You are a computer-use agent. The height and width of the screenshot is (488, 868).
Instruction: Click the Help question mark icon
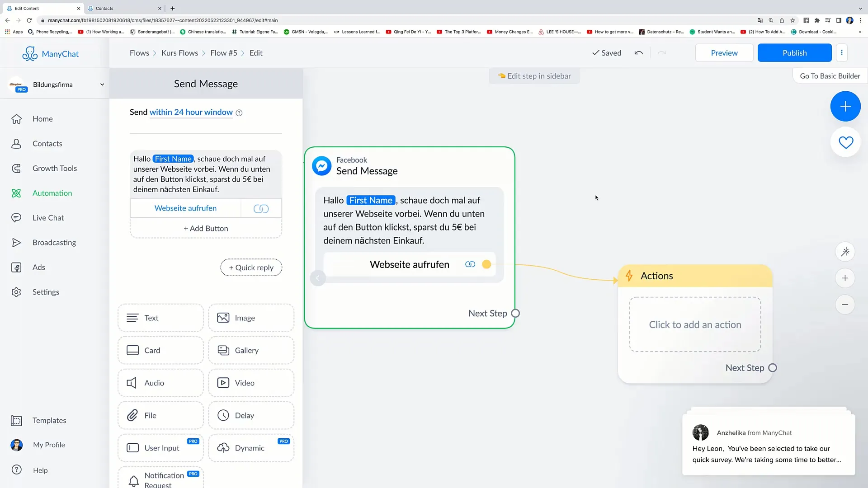point(17,470)
